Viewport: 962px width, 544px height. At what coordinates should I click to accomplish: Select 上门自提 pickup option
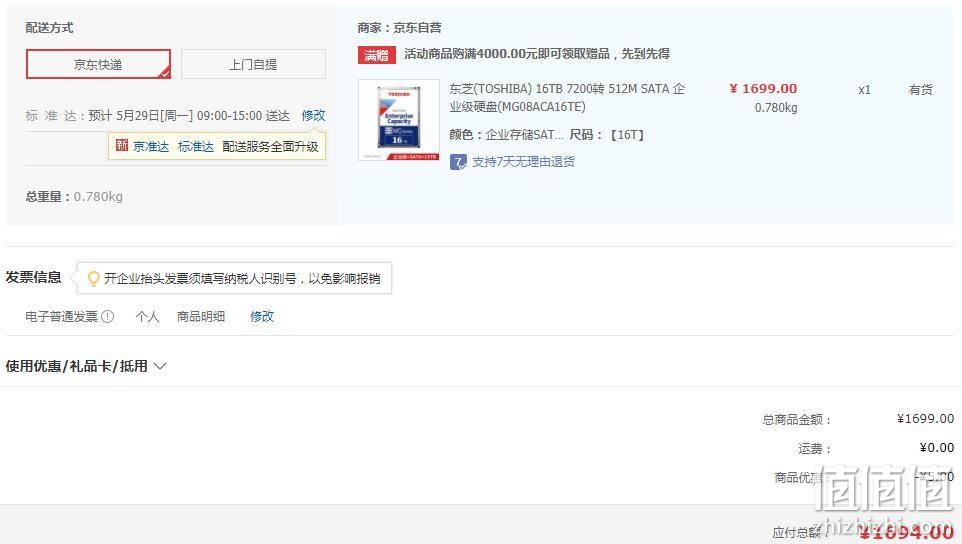click(253, 64)
